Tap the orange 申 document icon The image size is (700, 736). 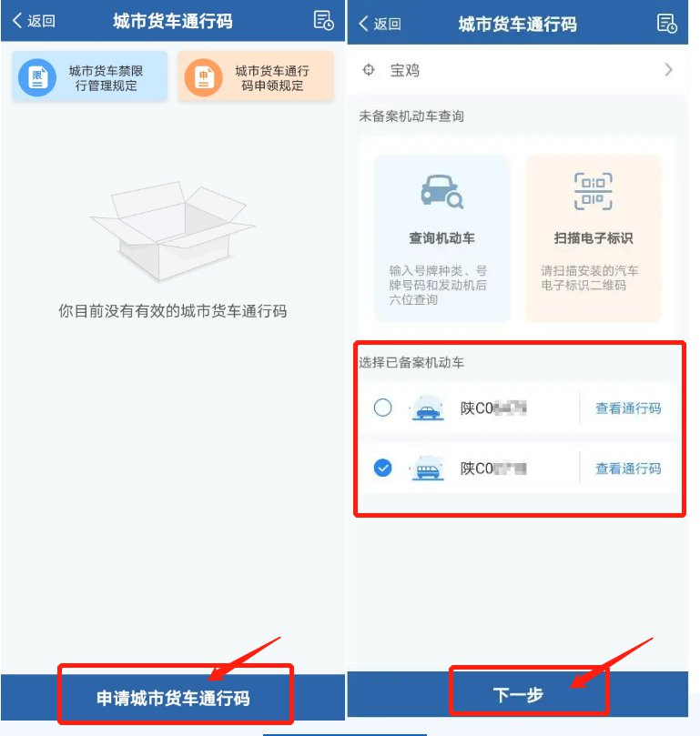203,77
